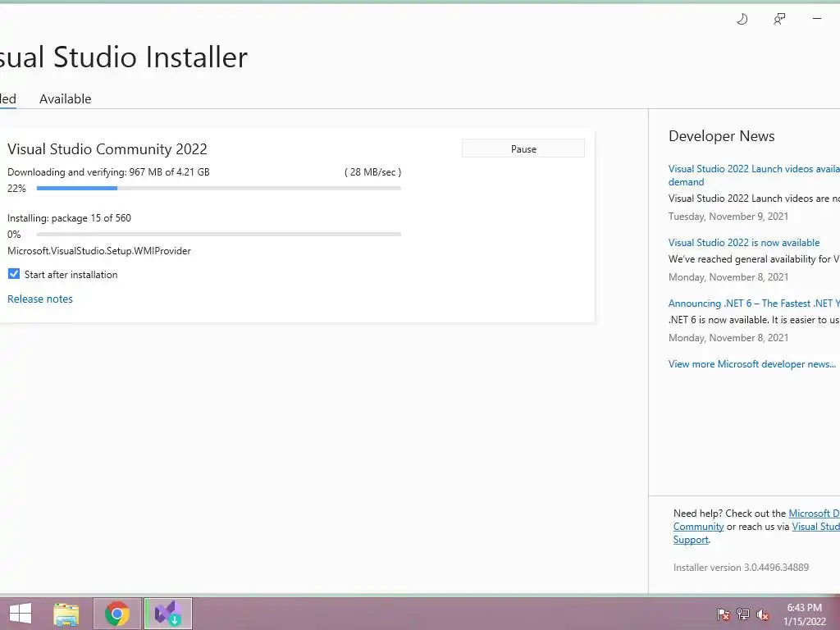
Task: Click the '( 28 MB/sec )' speed text
Action: click(373, 172)
